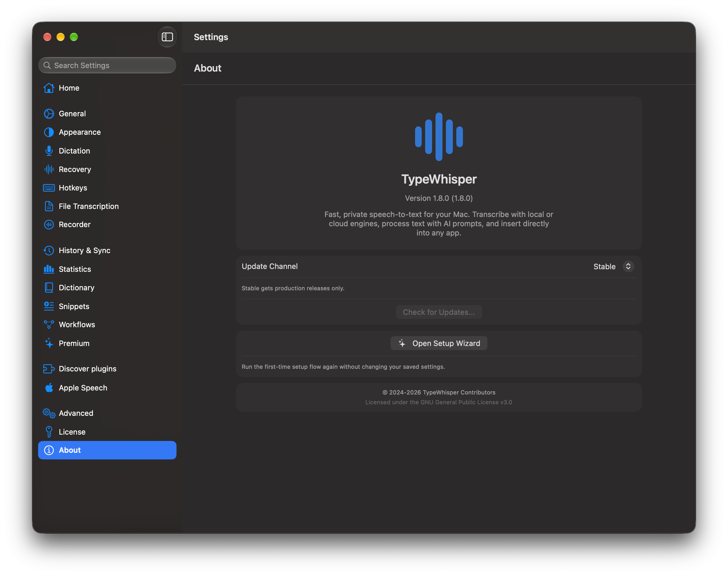Open Premium via sparkle icon
The height and width of the screenshot is (576, 728).
click(49, 343)
